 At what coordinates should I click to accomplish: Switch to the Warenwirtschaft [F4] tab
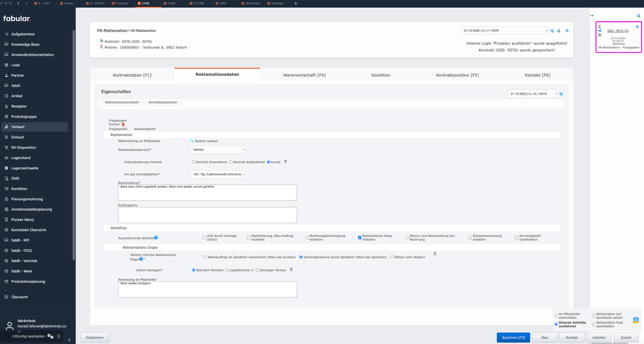coord(304,75)
